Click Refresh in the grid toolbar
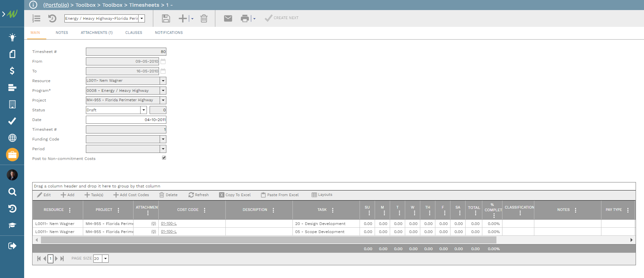The image size is (644, 278). pyautogui.click(x=199, y=195)
